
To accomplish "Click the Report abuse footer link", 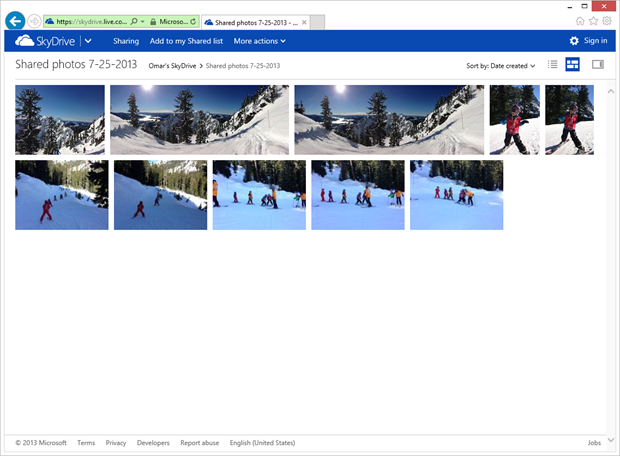I will 199,443.
